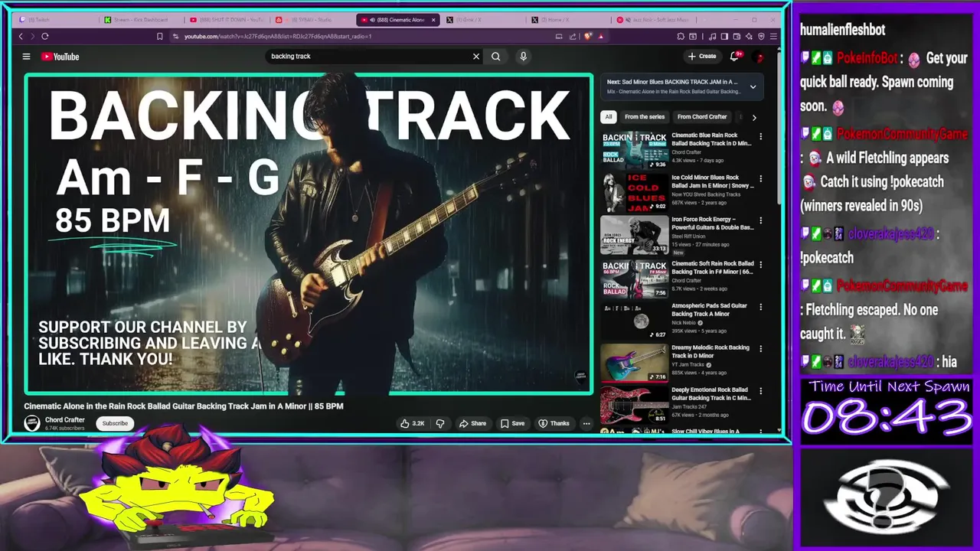The height and width of the screenshot is (551, 980).
Task: Go forward with the browser forward arrow
Action: (x=32, y=36)
